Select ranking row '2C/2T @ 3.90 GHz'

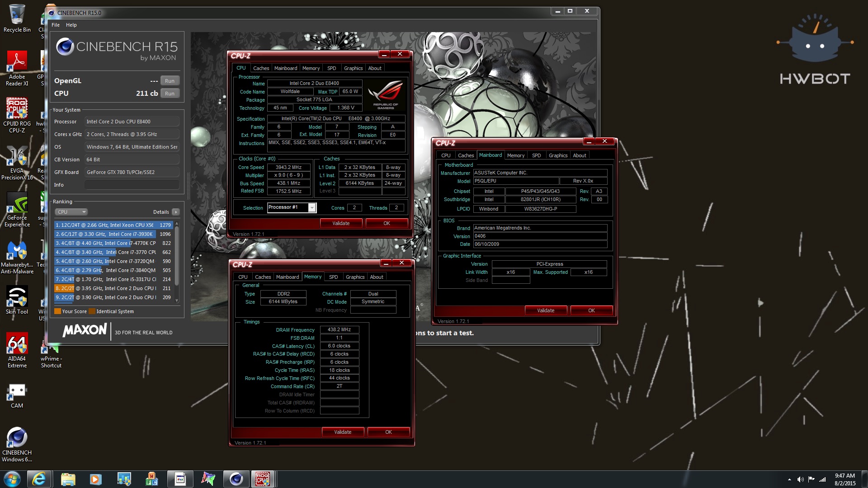pyautogui.click(x=113, y=297)
